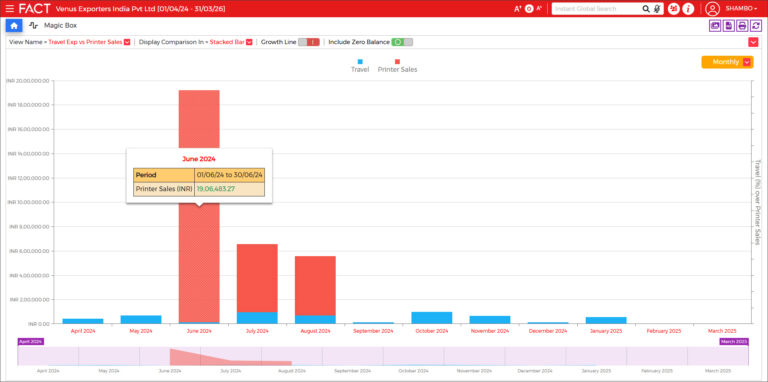
Task: Toggle the Growth Line switch
Action: click(309, 42)
